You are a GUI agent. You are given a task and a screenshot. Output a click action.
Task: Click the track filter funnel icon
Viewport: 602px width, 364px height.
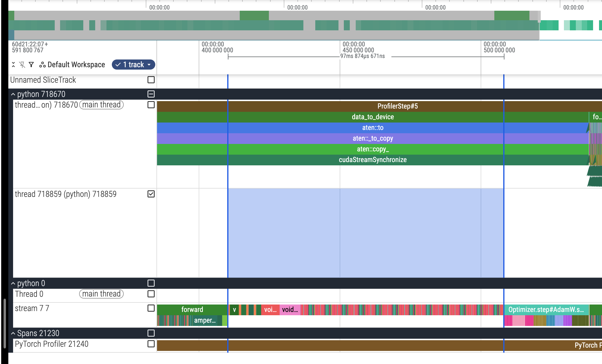pos(31,65)
